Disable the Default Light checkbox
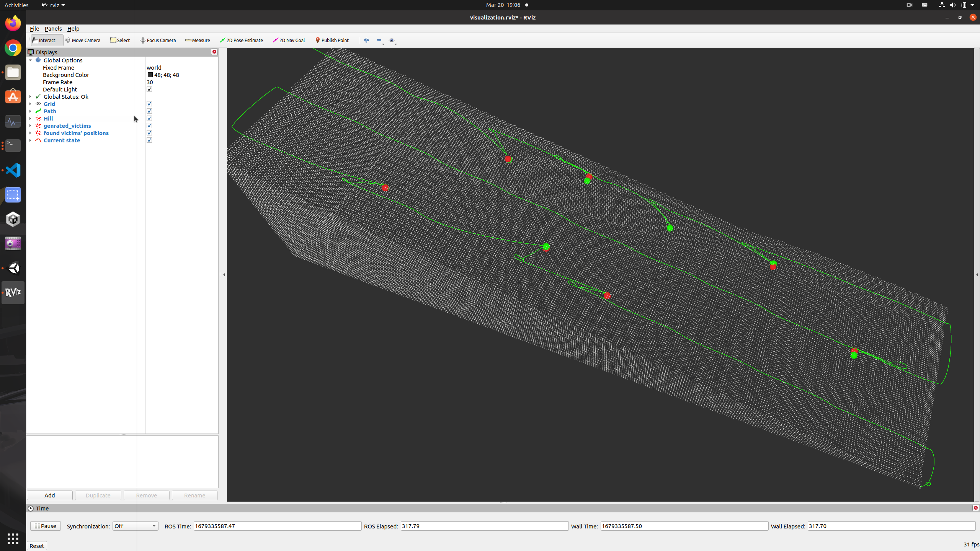This screenshot has height=551, width=980. pos(149,89)
